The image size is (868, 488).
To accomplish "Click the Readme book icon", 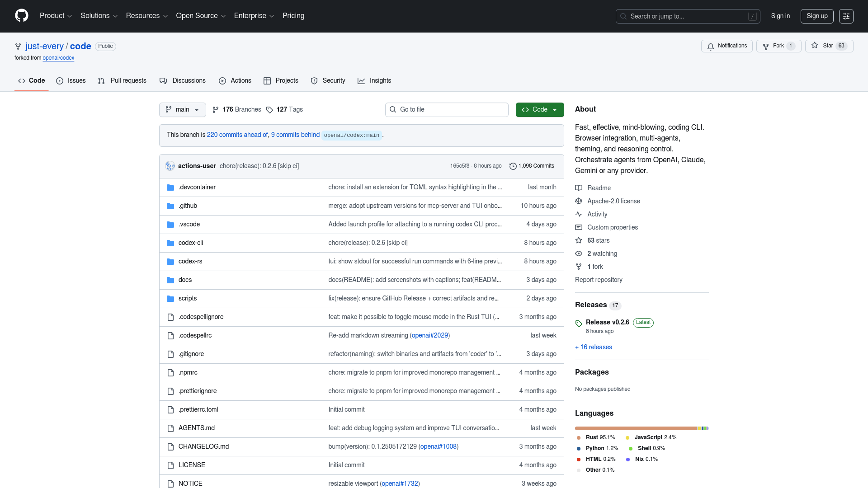I will click(579, 188).
